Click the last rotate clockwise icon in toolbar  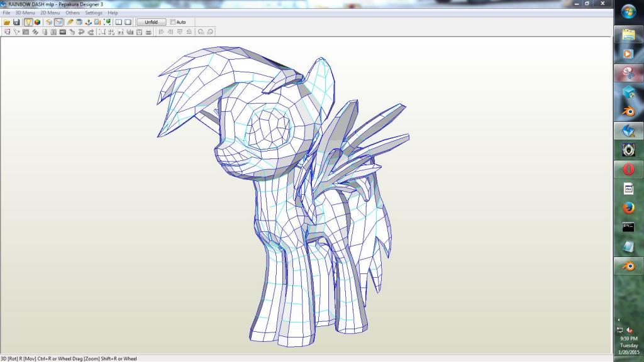point(209,31)
